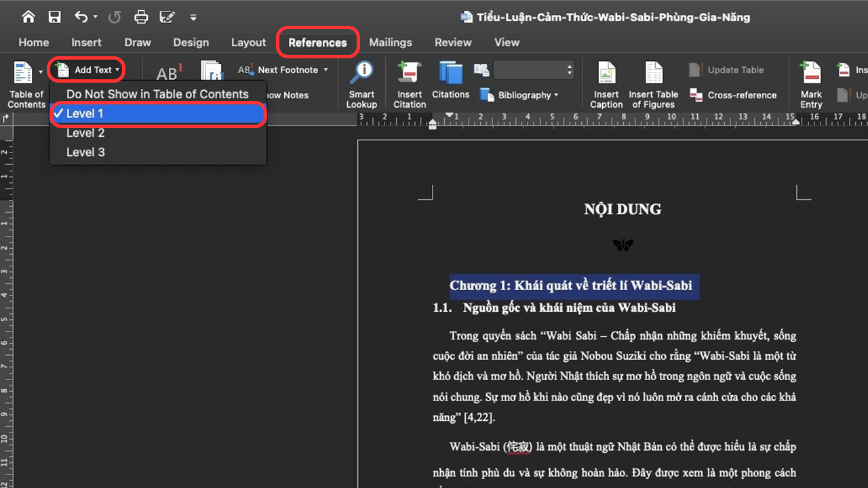Open the View tab

pos(507,42)
